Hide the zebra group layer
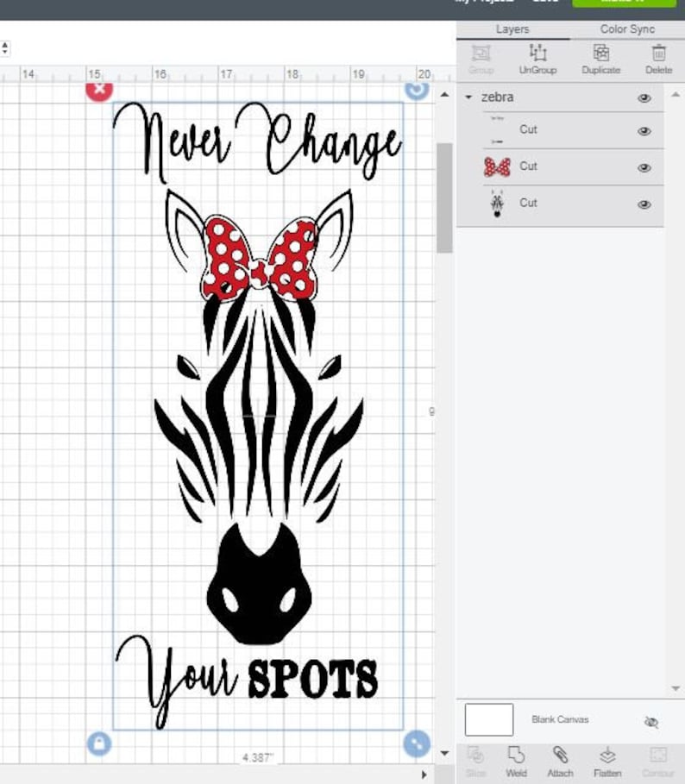 click(x=644, y=98)
